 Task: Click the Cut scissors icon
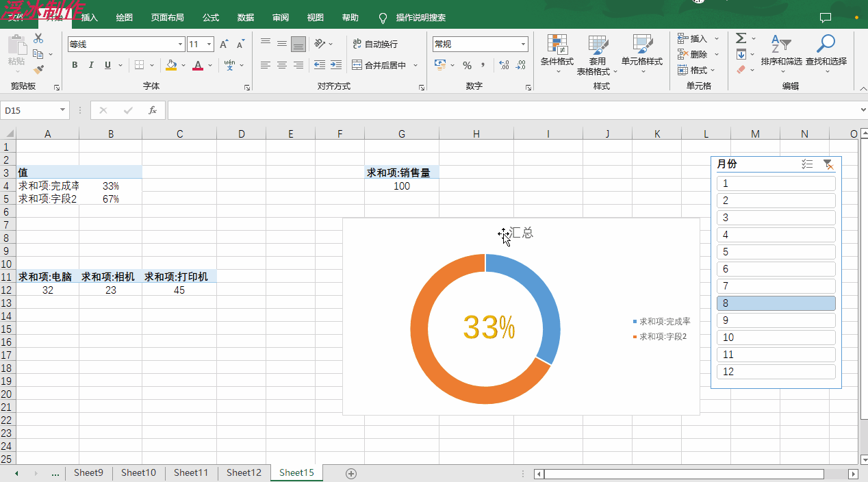tap(38, 39)
